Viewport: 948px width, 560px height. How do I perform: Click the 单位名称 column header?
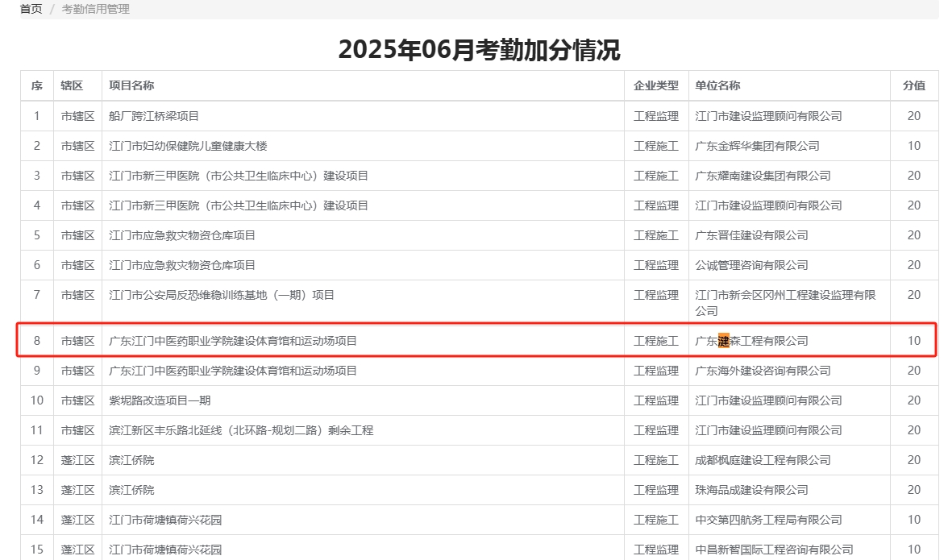(717, 85)
